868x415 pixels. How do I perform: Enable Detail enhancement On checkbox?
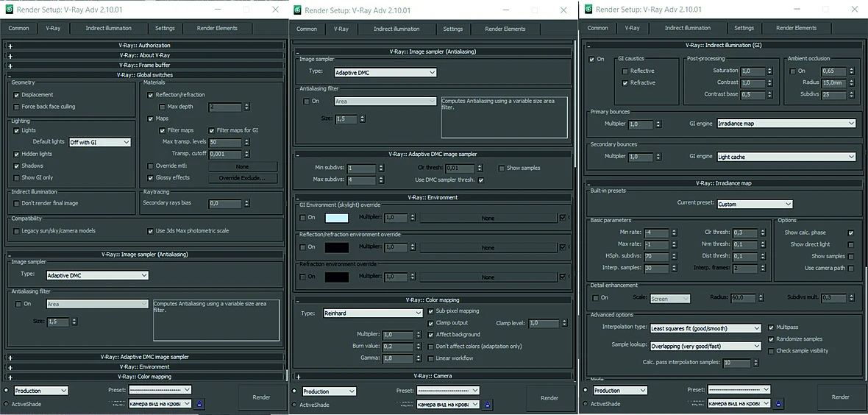coord(596,298)
